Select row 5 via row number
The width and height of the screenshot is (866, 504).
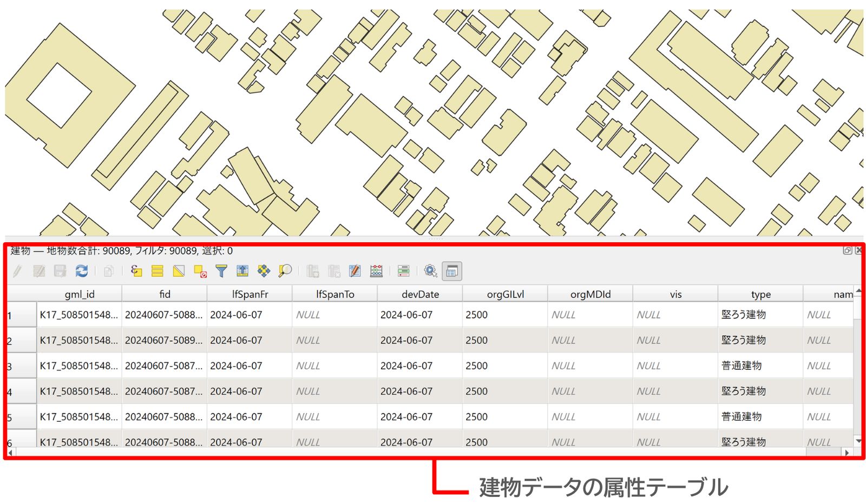pos(22,417)
